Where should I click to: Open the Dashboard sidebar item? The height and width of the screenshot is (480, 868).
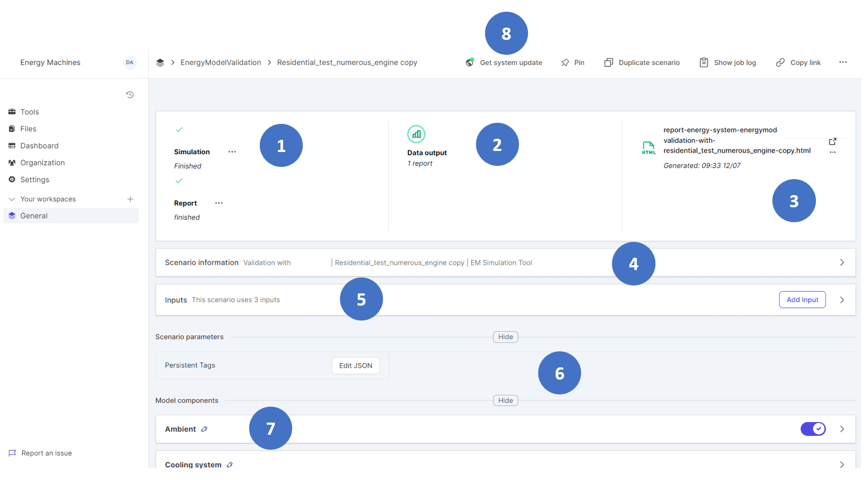pos(39,146)
